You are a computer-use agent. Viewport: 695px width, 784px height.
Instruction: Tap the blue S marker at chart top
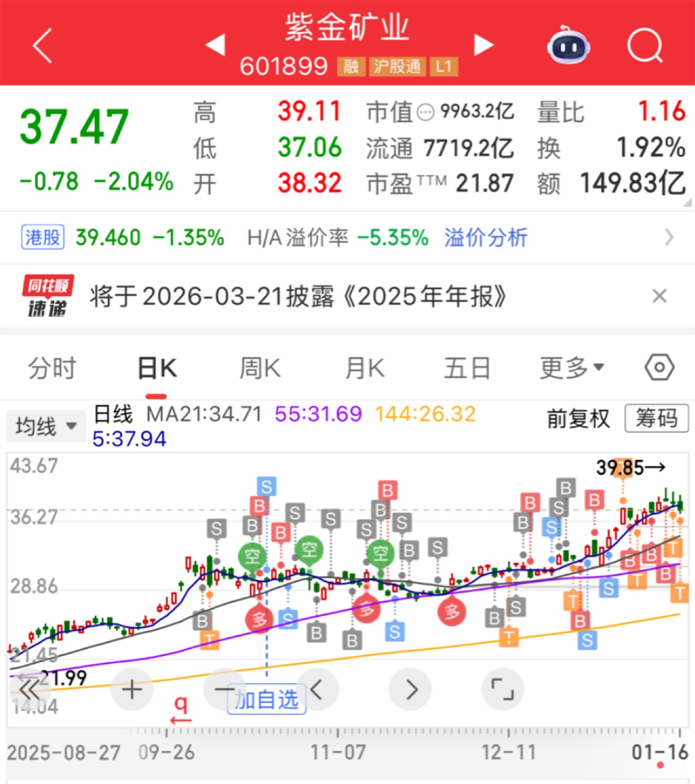(267, 487)
